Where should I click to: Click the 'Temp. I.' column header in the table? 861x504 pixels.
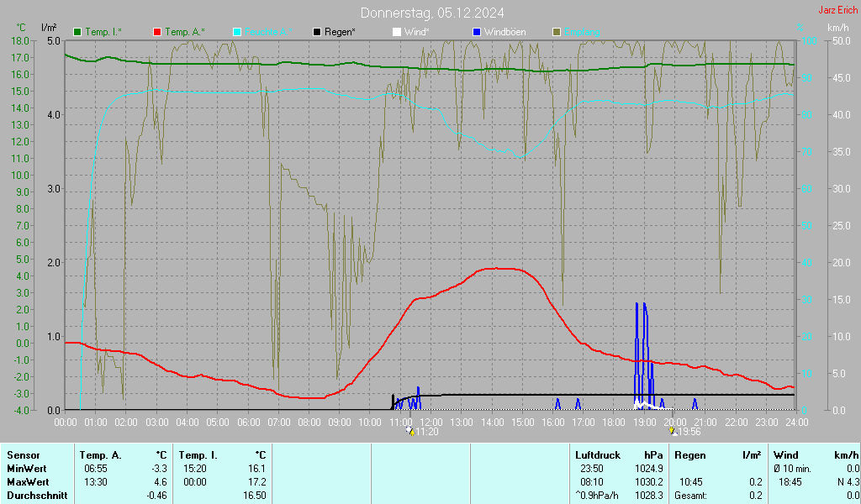(198, 455)
